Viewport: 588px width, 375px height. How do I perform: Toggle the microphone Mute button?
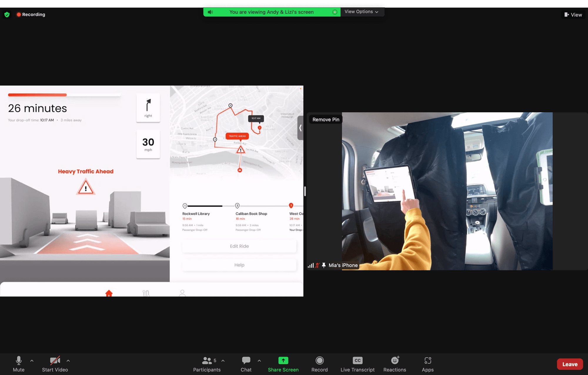coord(19,361)
